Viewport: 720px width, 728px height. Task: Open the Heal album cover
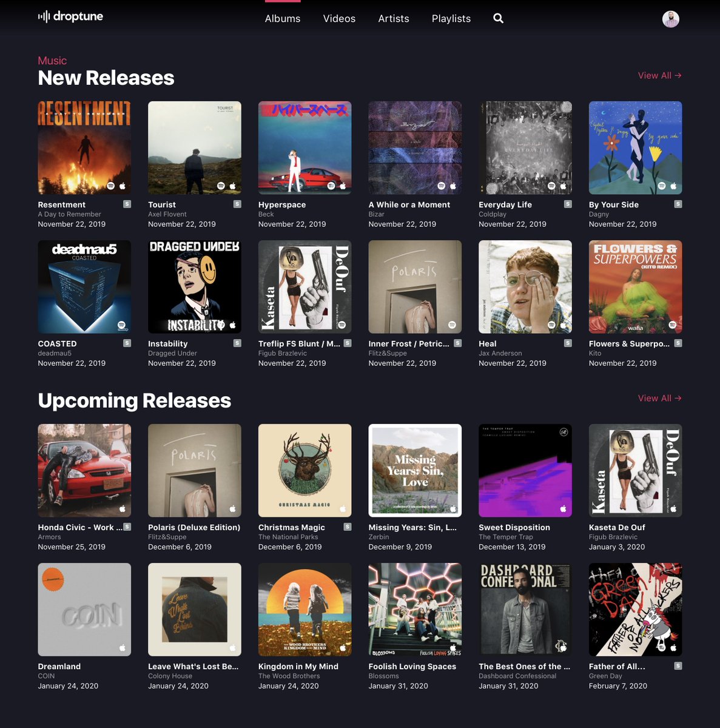[525, 287]
